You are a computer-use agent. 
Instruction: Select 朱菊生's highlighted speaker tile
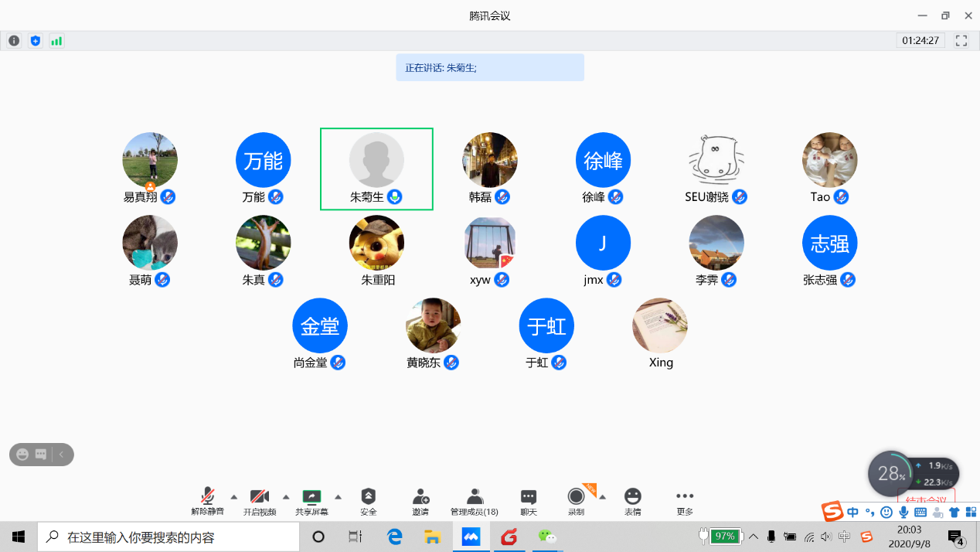tap(376, 169)
